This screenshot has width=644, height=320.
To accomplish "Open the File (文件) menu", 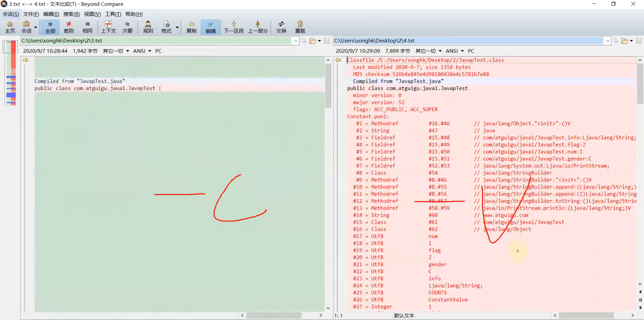I will tap(31, 14).
